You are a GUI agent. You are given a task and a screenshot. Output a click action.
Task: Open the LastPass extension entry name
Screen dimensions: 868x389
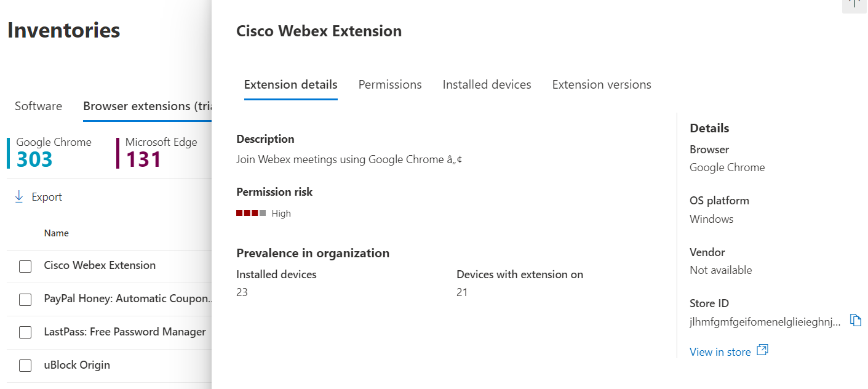tap(125, 332)
